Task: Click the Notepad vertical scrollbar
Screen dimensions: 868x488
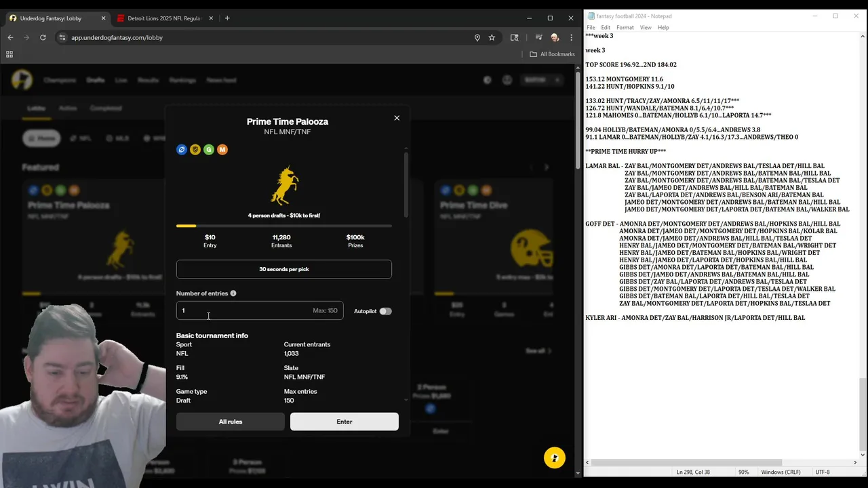Action: tap(863, 414)
